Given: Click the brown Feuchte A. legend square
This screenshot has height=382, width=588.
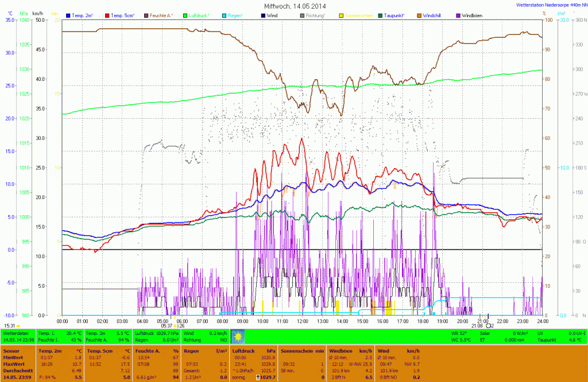Looking at the screenshot, I should click(x=146, y=15).
